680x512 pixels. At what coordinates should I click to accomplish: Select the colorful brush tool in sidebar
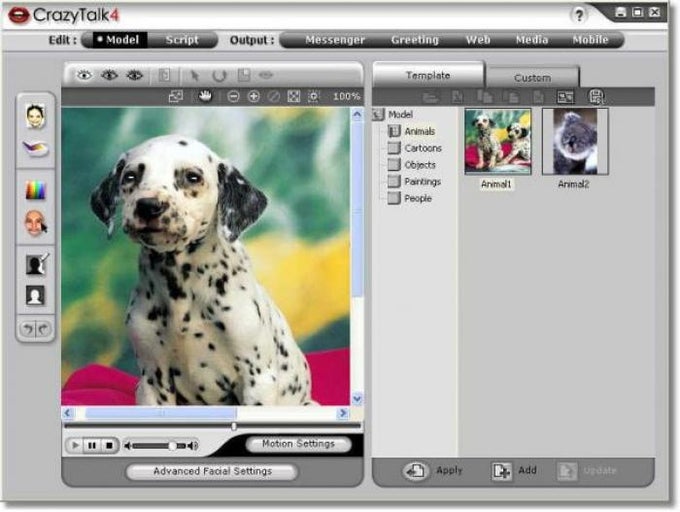point(36,149)
